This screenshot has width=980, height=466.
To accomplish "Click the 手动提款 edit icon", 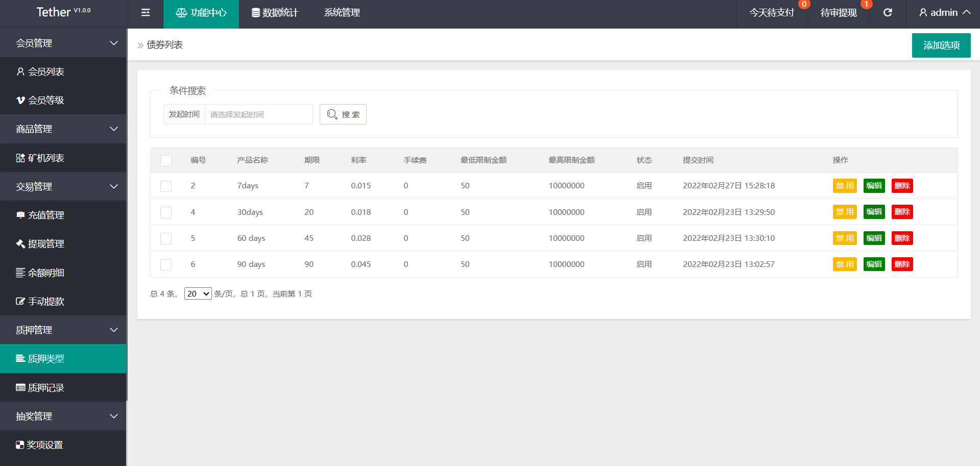I will click(20, 302).
